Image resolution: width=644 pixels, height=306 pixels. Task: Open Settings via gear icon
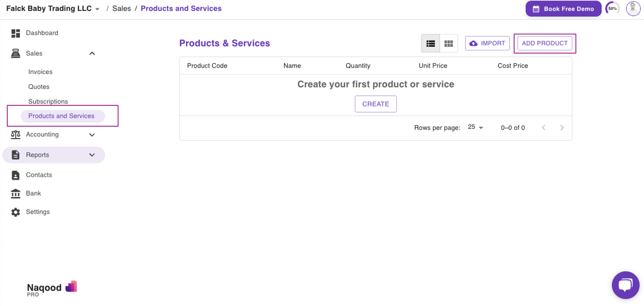click(x=16, y=212)
